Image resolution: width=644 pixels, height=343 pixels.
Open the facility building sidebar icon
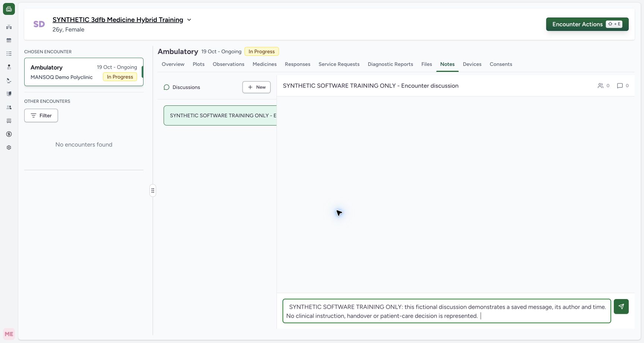(9, 27)
